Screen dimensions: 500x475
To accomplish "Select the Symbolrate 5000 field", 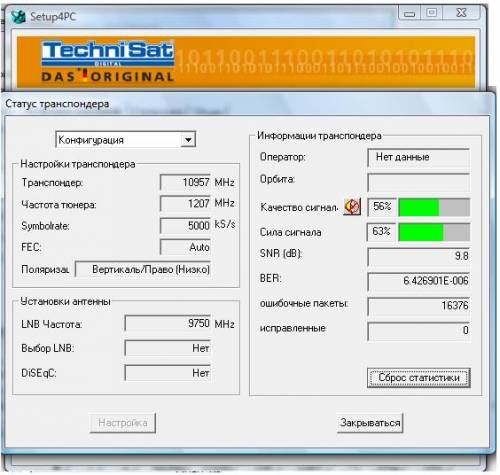I will tap(185, 225).
